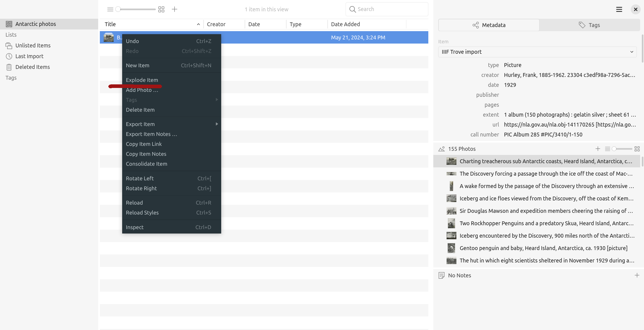This screenshot has height=330, width=644.
Task: Set photo panel to list view
Action: (x=607, y=149)
